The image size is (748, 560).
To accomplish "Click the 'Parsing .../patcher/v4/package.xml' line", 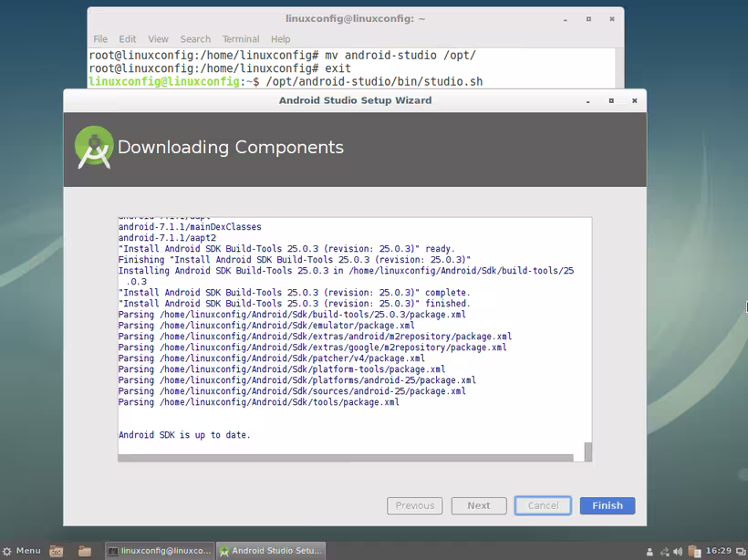I will point(272,358).
